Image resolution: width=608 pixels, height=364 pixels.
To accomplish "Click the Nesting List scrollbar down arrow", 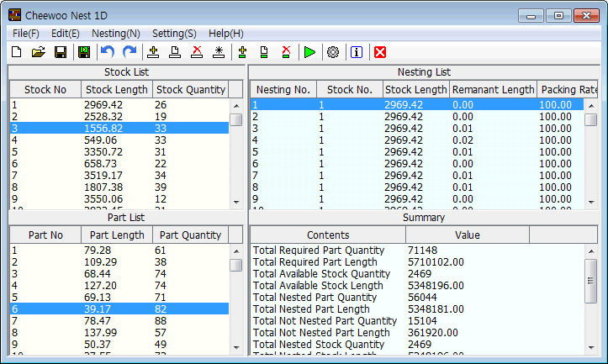I will 591,202.
